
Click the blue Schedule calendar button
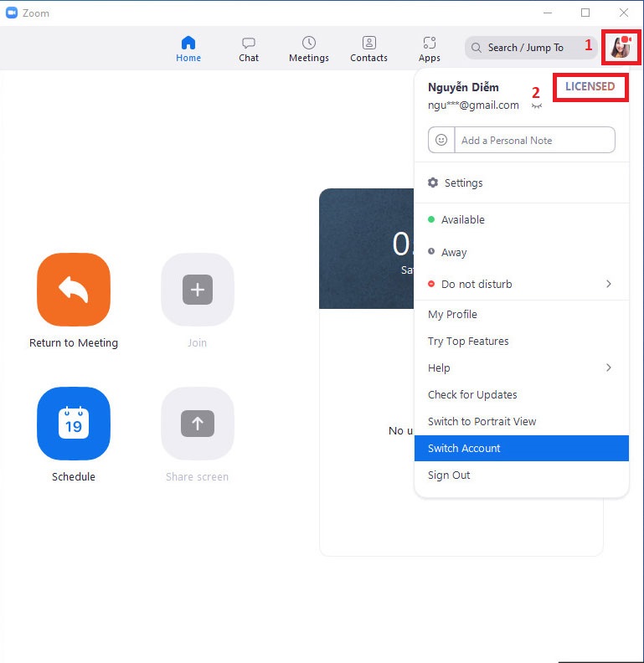74,424
